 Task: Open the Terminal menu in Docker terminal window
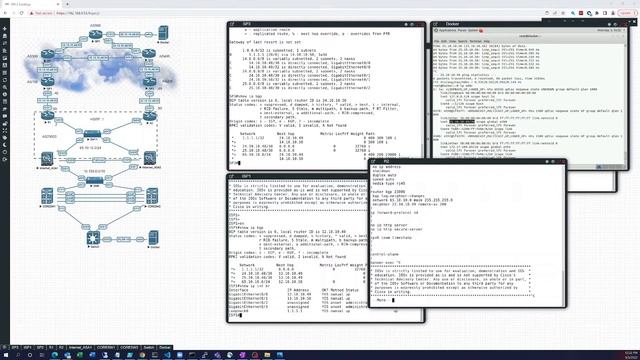pyautogui.click(x=475, y=41)
